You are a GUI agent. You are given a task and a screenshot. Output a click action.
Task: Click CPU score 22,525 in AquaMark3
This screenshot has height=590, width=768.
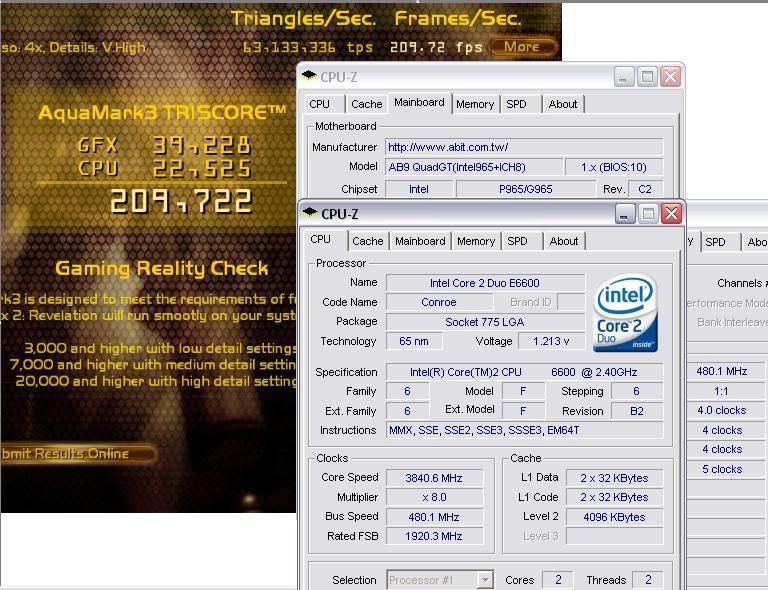(x=201, y=168)
